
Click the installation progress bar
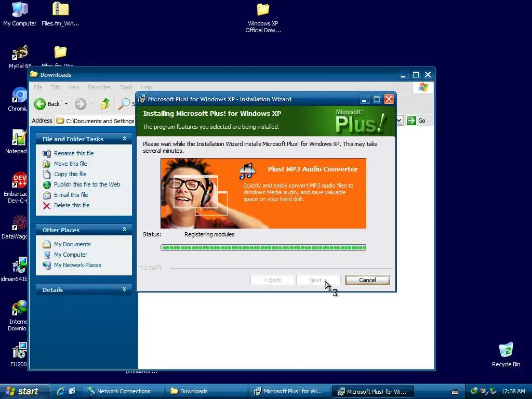pyautogui.click(x=263, y=247)
